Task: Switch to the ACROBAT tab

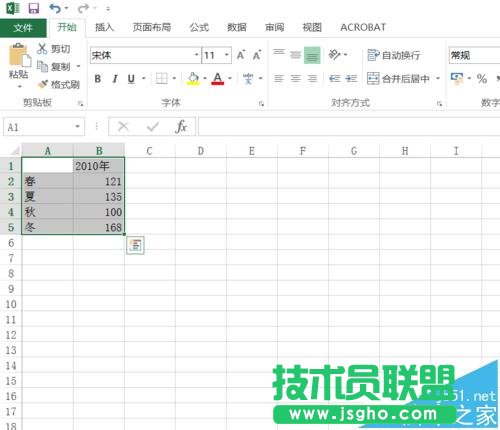Action: (363, 27)
